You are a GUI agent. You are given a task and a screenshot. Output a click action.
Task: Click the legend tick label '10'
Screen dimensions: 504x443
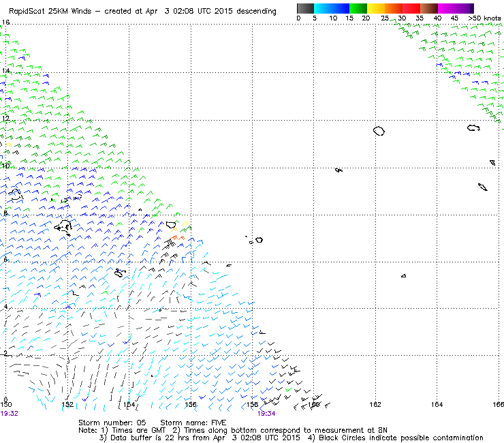point(333,18)
